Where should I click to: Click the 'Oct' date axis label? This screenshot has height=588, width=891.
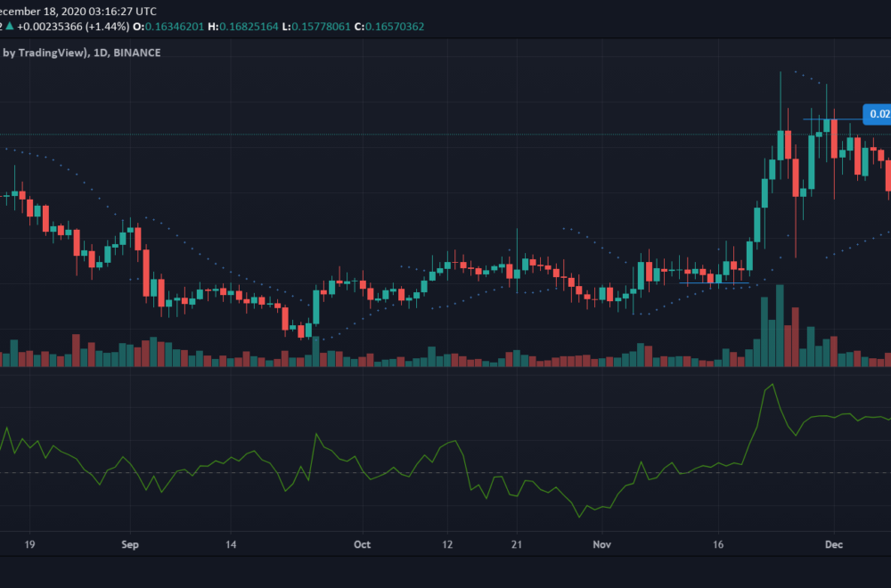pos(362,544)
